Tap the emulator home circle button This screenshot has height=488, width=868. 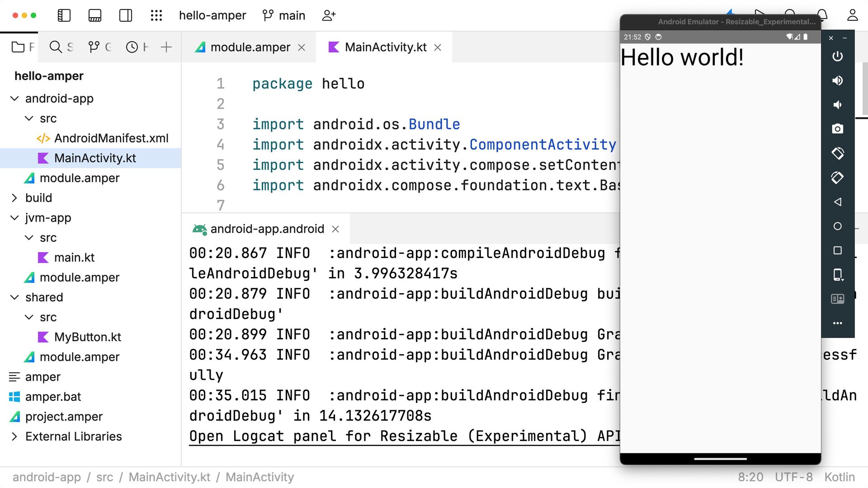pyautogui.click(x=838, y=226)
